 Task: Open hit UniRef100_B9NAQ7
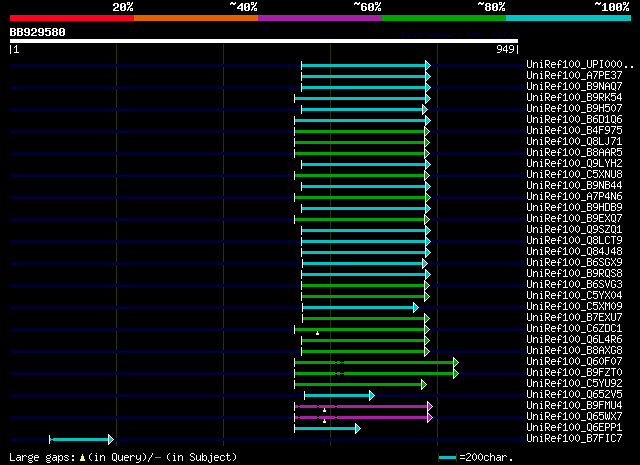point(574,87)
